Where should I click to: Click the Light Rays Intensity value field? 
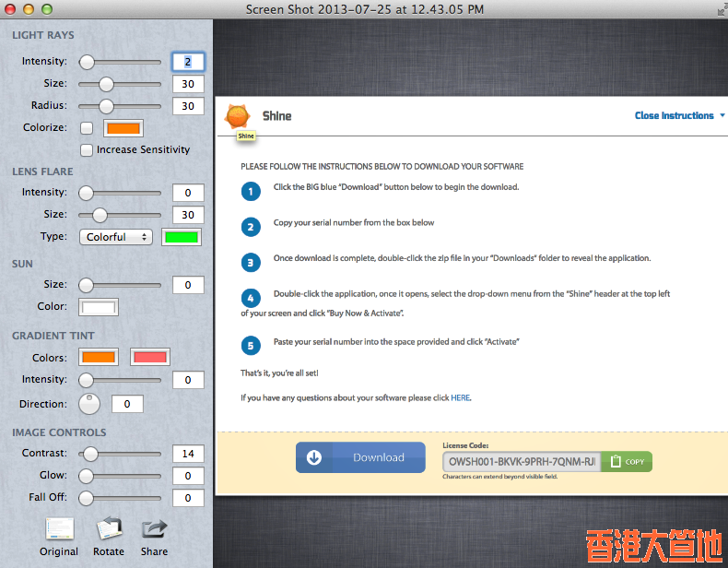tap(188, 62)
